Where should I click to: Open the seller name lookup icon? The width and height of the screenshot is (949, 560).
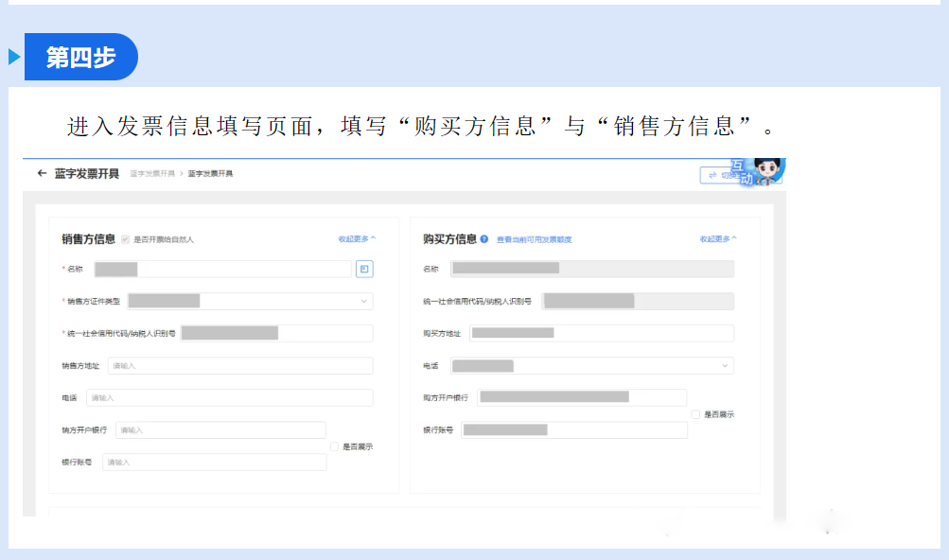pos(364,270)
